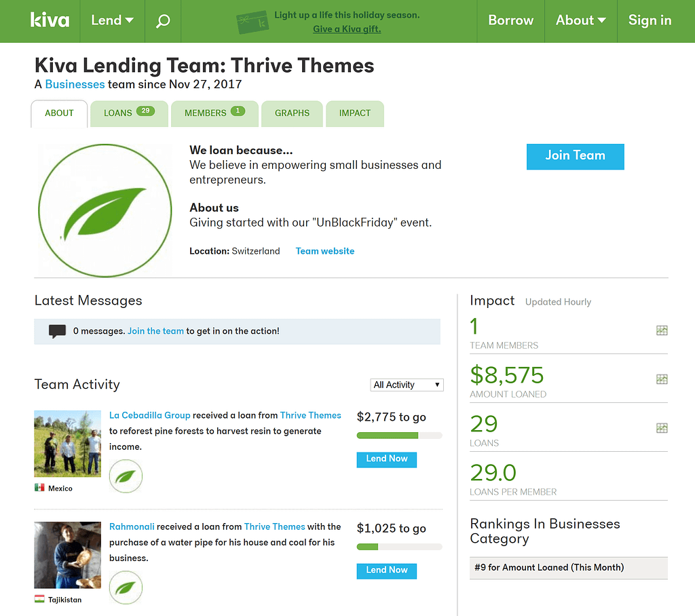This screenshot has height=616, width=695.
Task: Open Rahmonali loan photo
Action: pyautogui.click(x=67, y=556)
